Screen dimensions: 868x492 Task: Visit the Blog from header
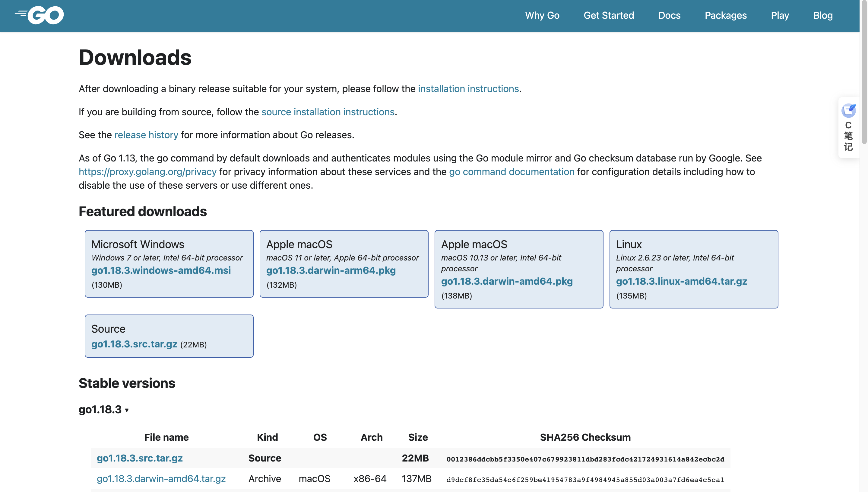coord(823,15)
